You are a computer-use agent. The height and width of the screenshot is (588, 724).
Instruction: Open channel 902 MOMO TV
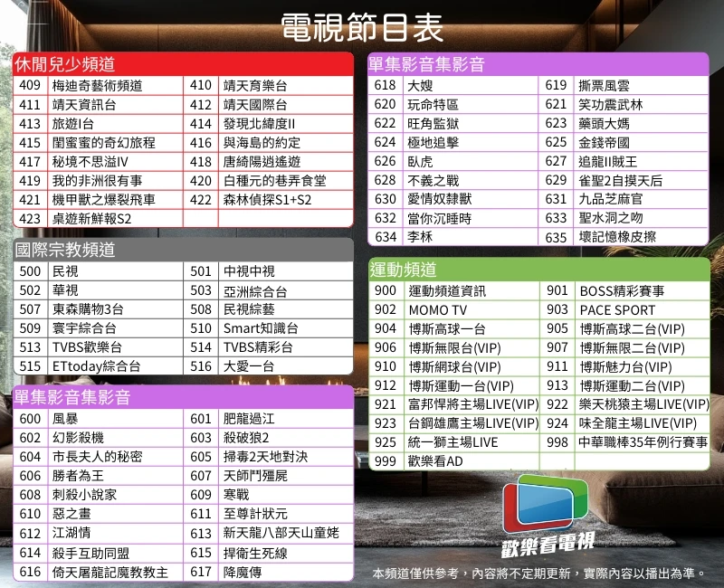(437, 310)
